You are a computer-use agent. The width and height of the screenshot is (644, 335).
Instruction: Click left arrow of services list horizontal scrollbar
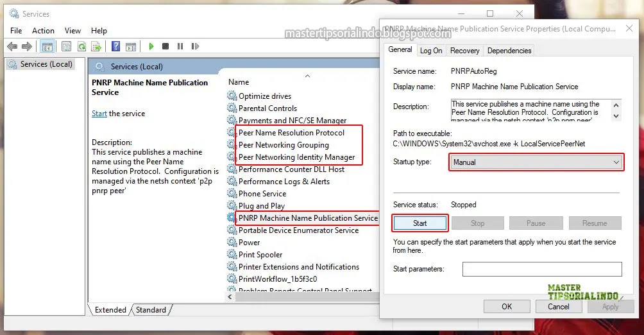[230, 296]
